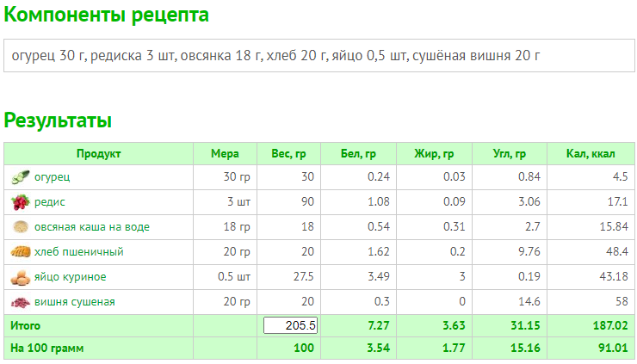
Task: Open the яйцо куриное link
Action: click(x=71, y=277)
